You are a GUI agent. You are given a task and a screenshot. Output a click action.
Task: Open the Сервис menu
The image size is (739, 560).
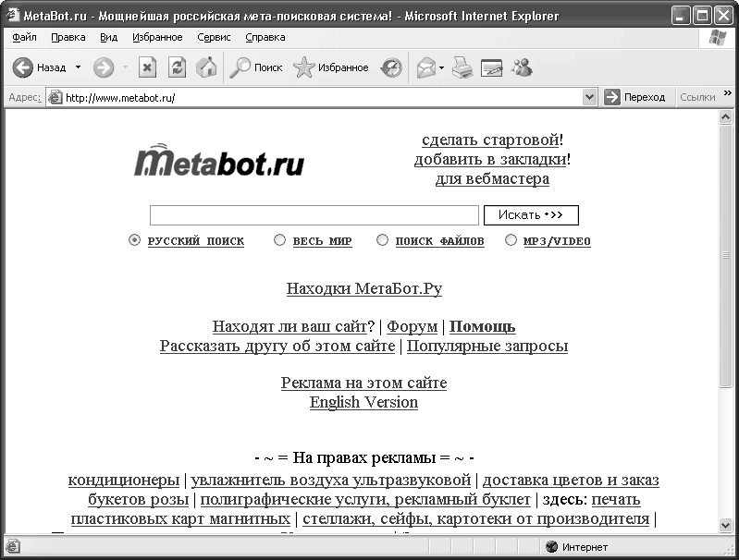coord(214,37)
